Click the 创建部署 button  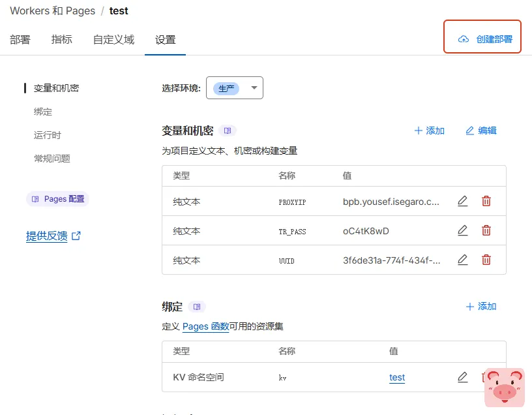(x=482, y=39)
